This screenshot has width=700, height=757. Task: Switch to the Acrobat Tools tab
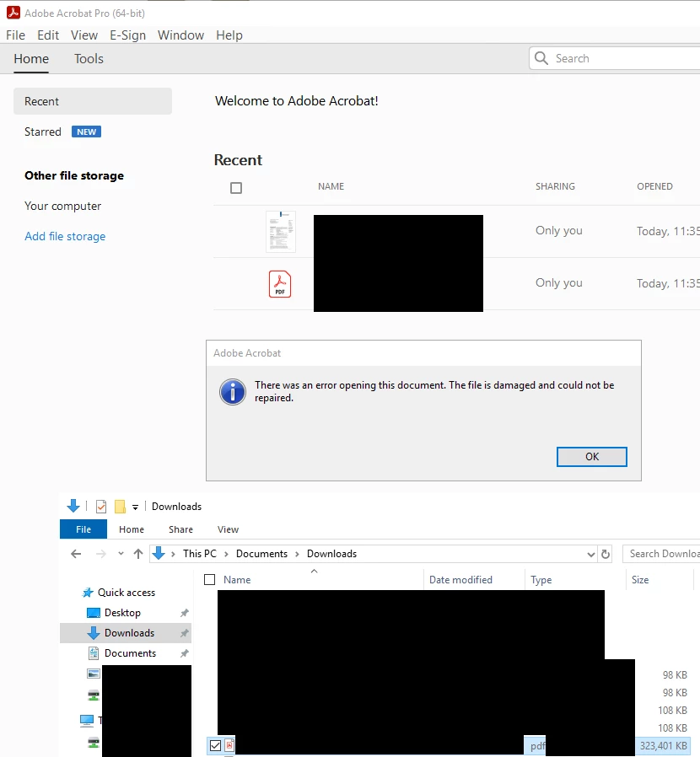coord(89,59)
